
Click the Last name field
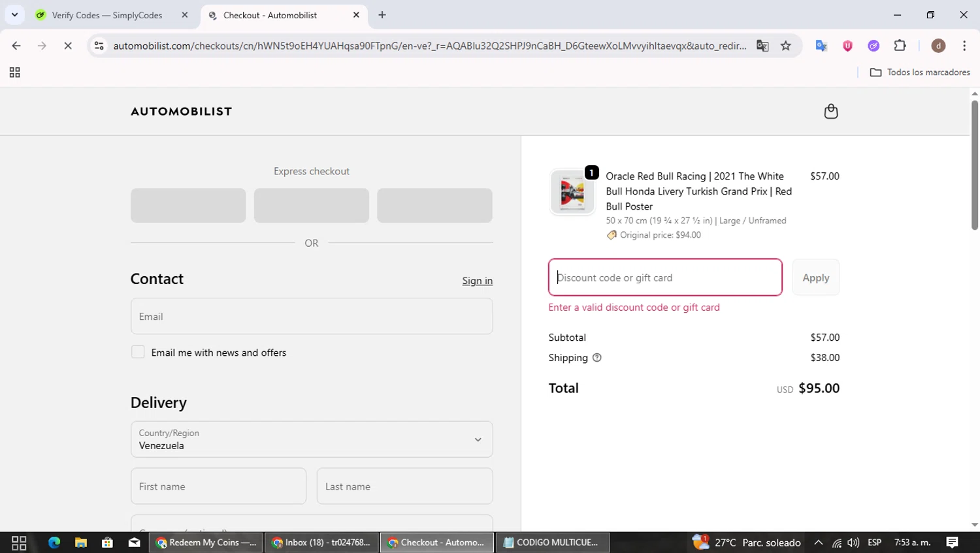[x=404, y=486]
